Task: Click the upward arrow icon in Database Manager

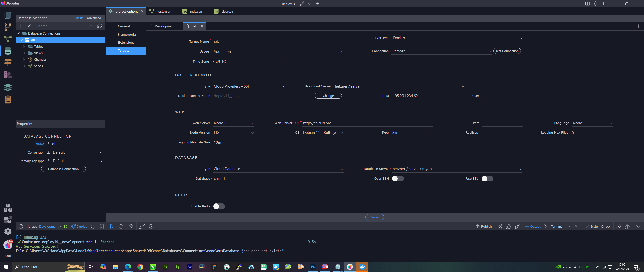Action: pos(91,26)
